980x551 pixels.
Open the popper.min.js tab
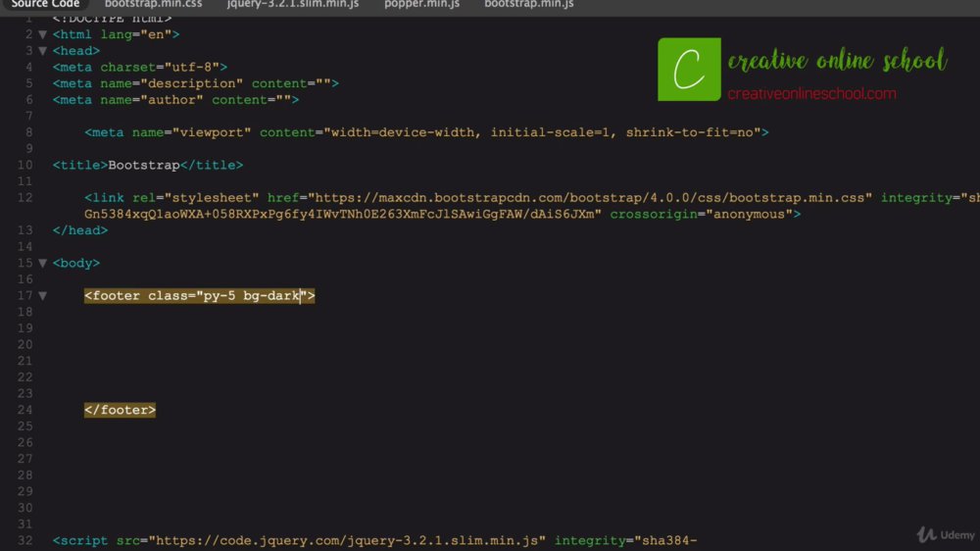coord(421,4)
